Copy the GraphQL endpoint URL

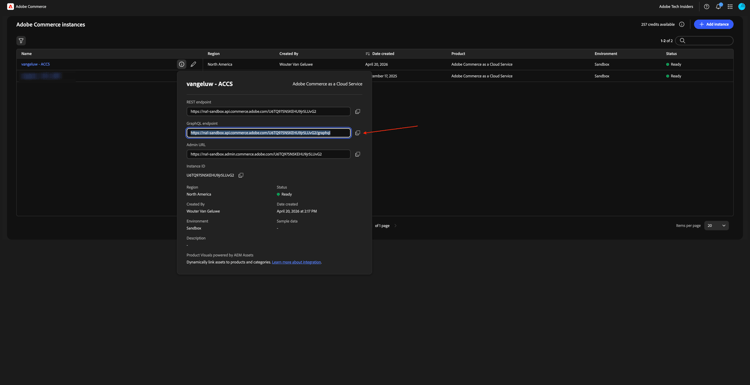357,133
